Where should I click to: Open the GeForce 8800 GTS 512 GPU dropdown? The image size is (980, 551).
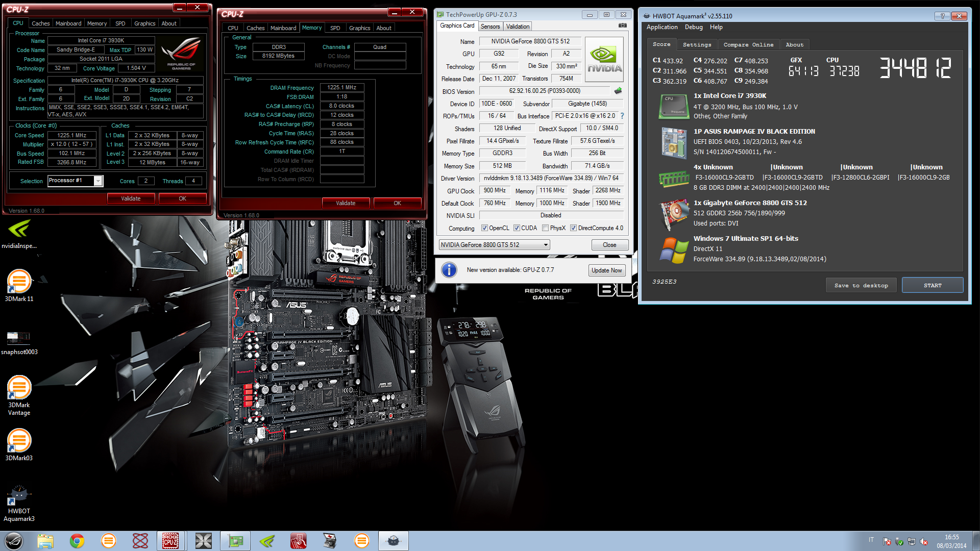click(494, 245)
